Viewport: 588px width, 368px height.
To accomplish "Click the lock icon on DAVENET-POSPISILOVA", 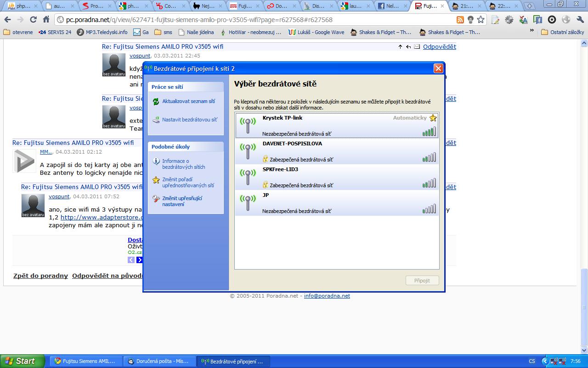I will click(265, 159).
